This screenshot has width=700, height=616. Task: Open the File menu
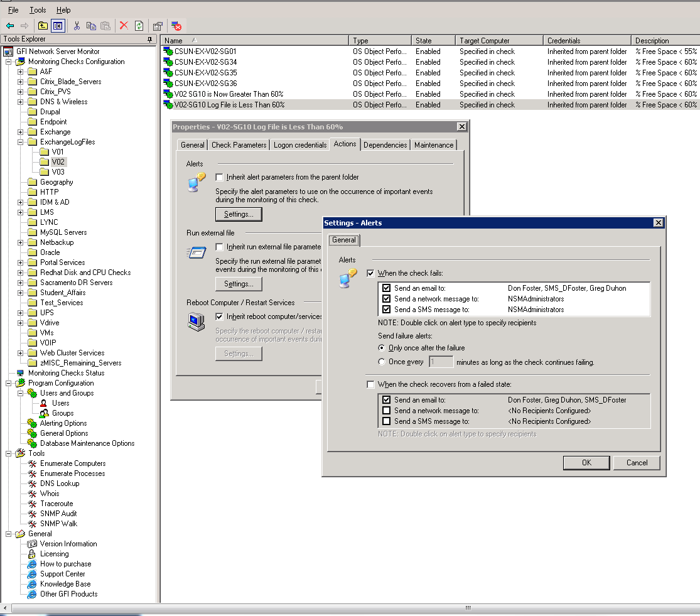click(x=13, y=10)
